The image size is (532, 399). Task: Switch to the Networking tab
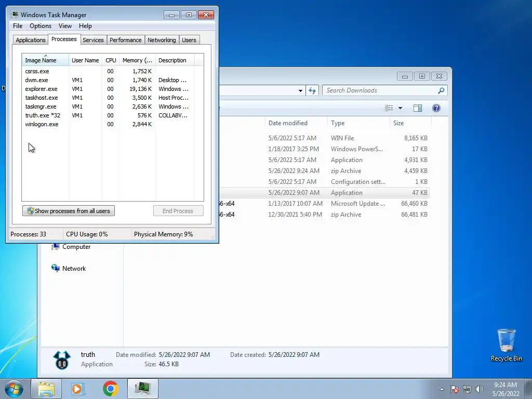162,40
